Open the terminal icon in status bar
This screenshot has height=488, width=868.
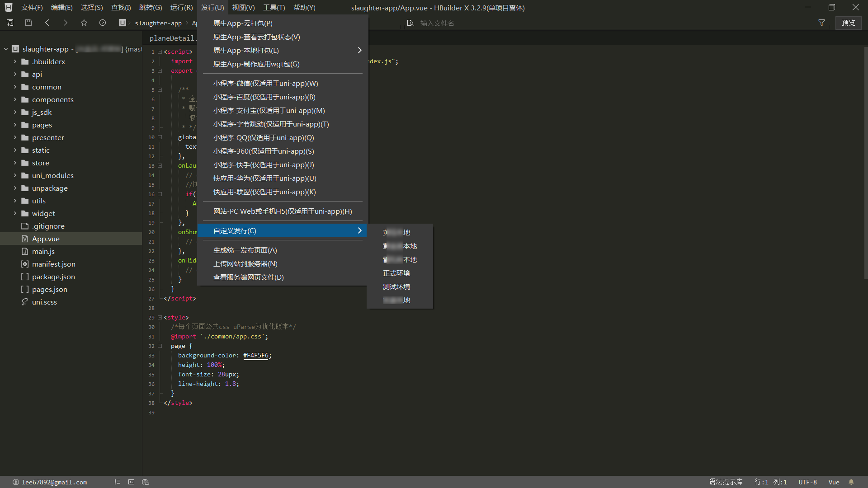click(x=131, y=482)
